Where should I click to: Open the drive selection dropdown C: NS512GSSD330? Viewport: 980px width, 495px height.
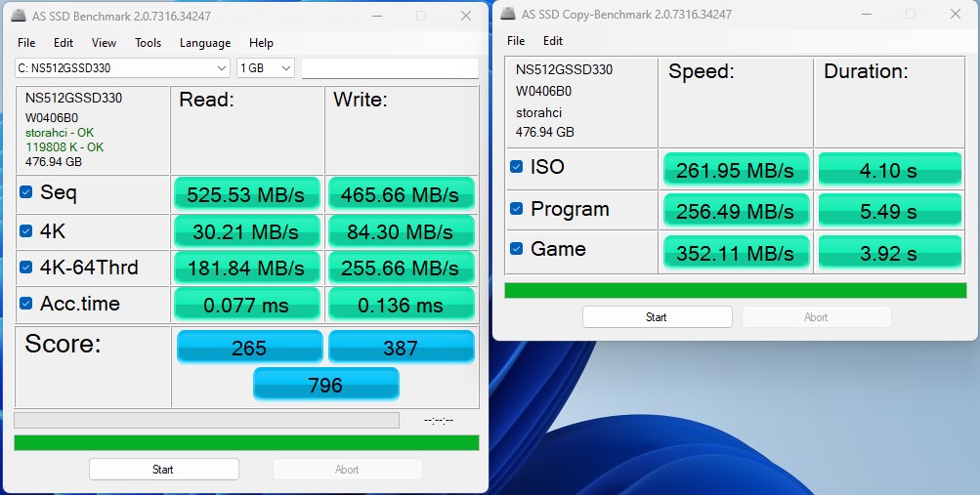point(122,68)
